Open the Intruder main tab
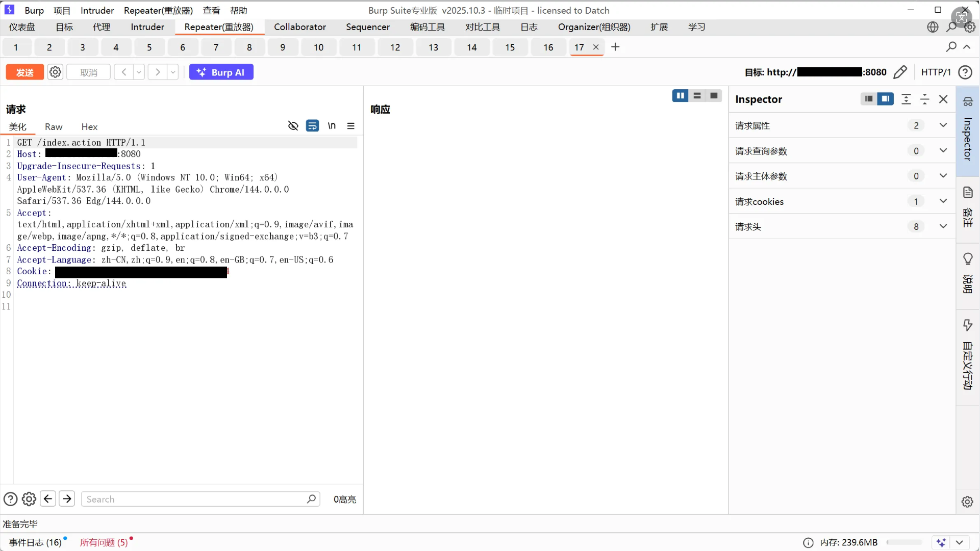Viewport: 980px width, 551px height. click(147, 27)
